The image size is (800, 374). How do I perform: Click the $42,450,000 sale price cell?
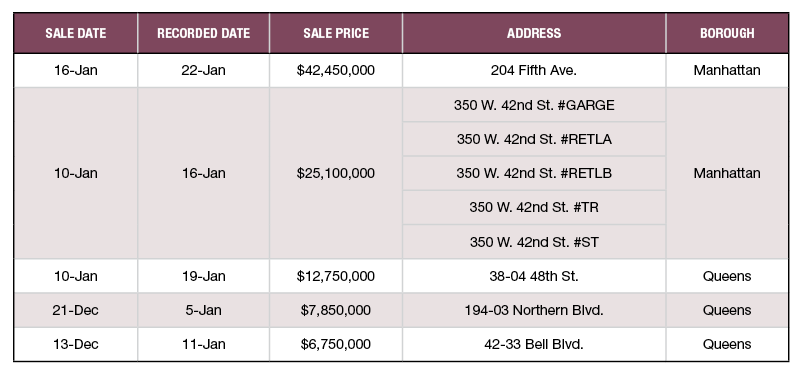pyautogui.click(x=336, y=70)
